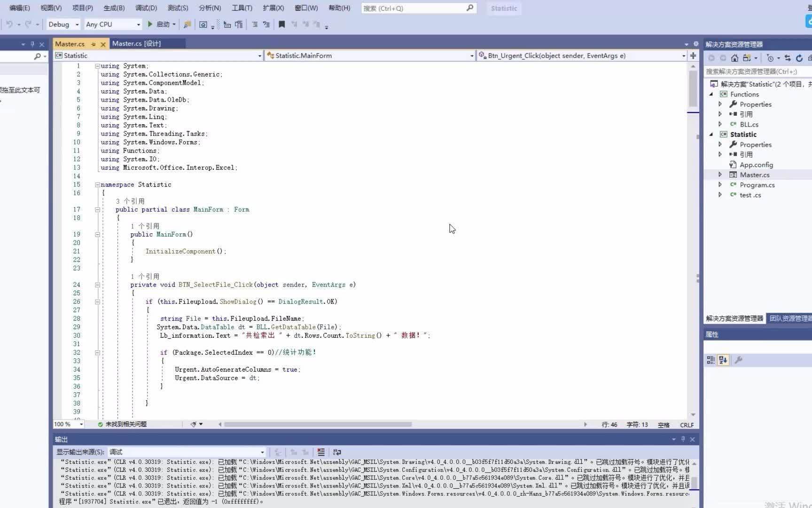Sync Solution Explorer with active document
Screen dimensions: 812x508
(x=788, y=57)
